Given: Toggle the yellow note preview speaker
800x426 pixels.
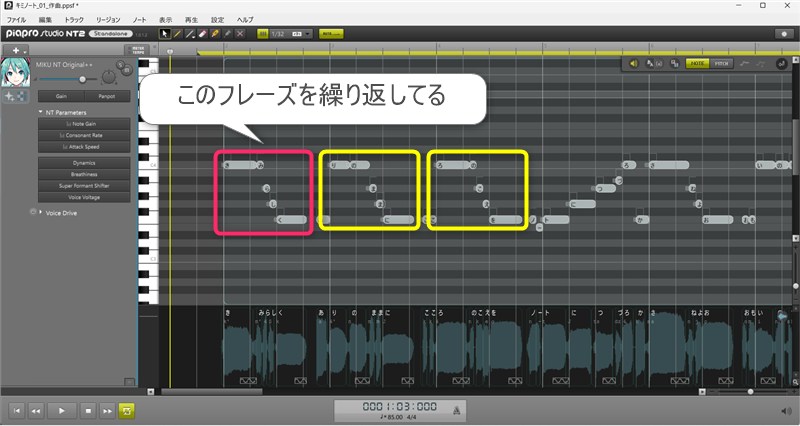Looking at the screenshot, I should click(x=633, y=64).
